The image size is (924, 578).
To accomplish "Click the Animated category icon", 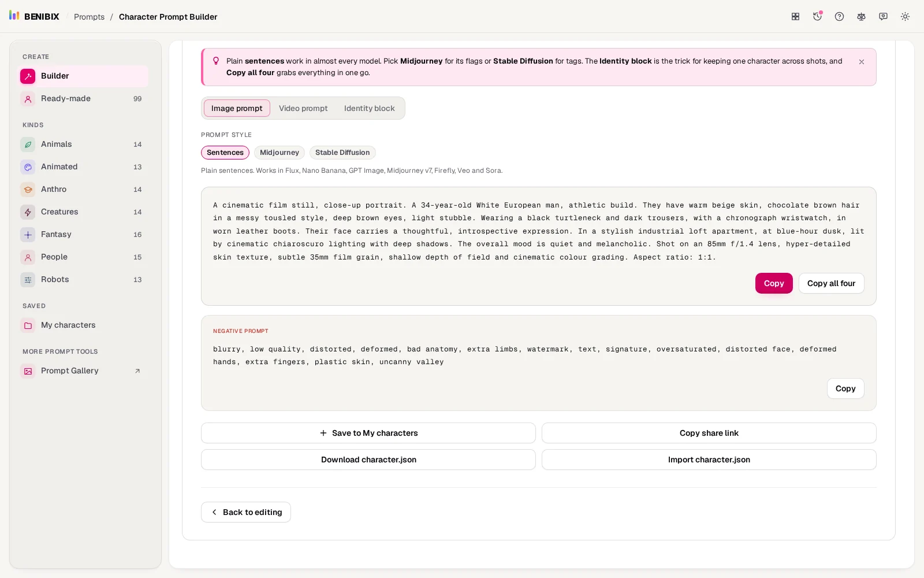I will (x=28, y=167).
